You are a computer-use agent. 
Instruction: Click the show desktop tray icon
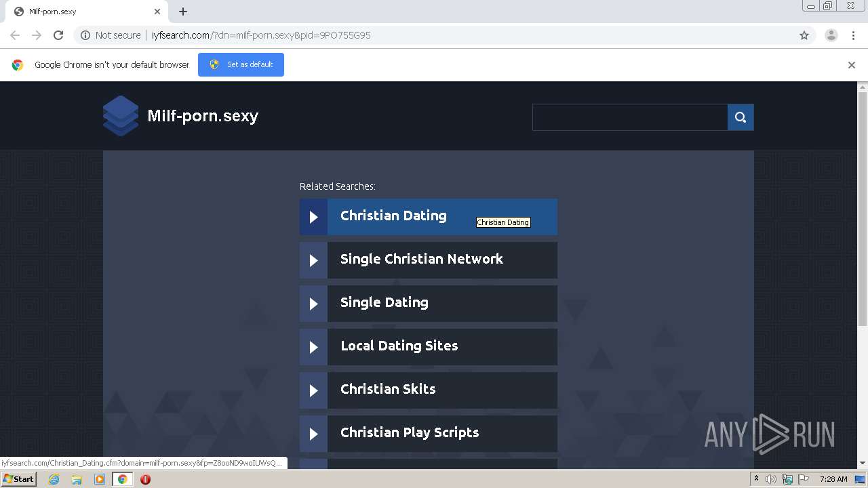(860, 479)
